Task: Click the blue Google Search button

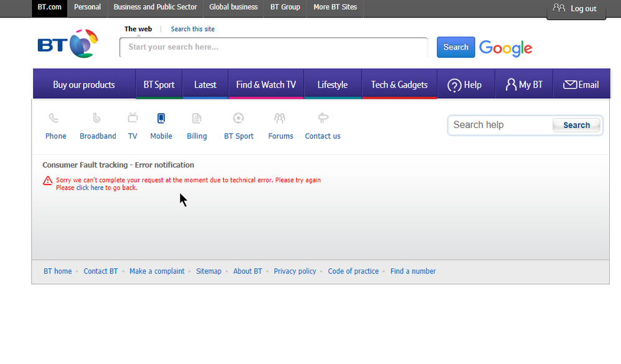Action: [x=456, y=47]
